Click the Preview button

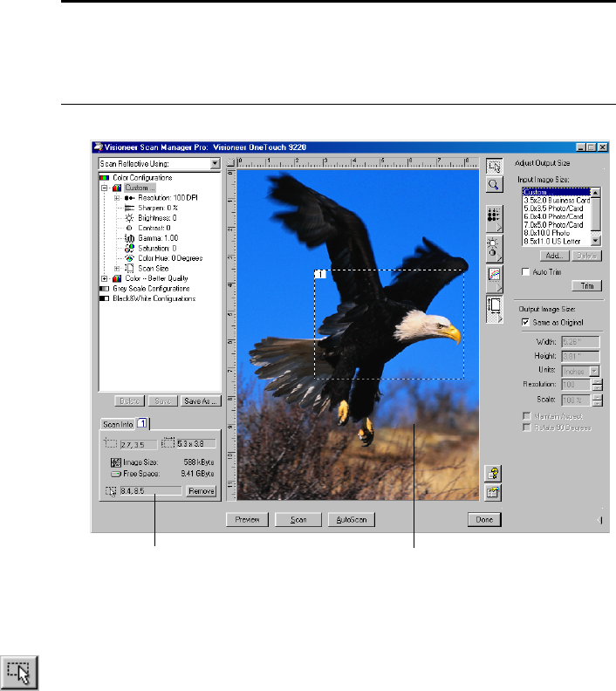point(246,520)
